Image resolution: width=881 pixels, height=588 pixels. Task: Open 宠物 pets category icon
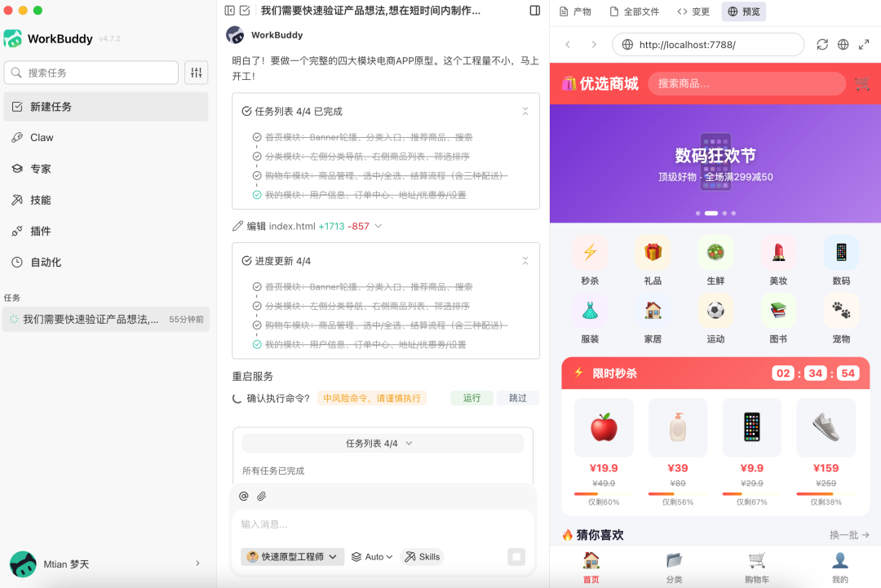[x=841, y=311]
